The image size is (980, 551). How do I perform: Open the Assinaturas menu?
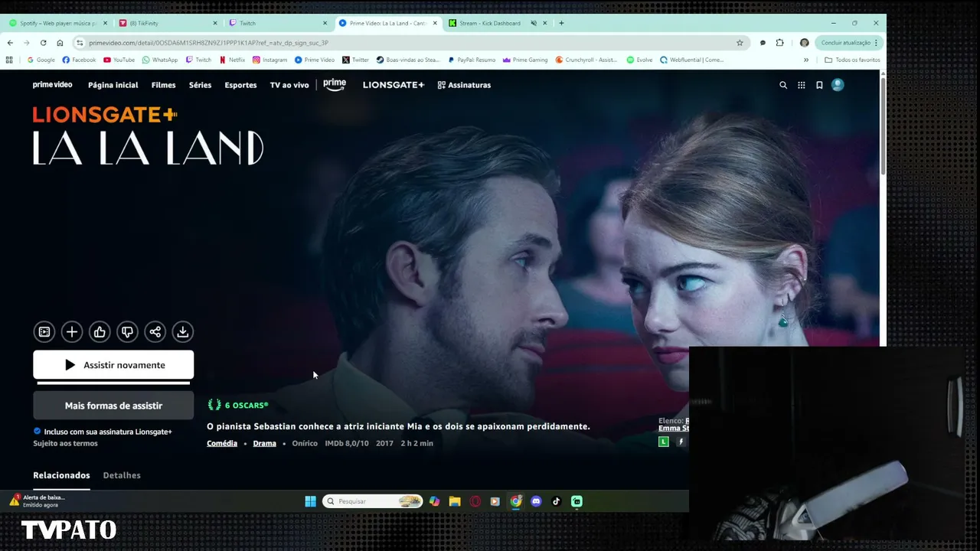pyautogui.click(x=464, y=85)
